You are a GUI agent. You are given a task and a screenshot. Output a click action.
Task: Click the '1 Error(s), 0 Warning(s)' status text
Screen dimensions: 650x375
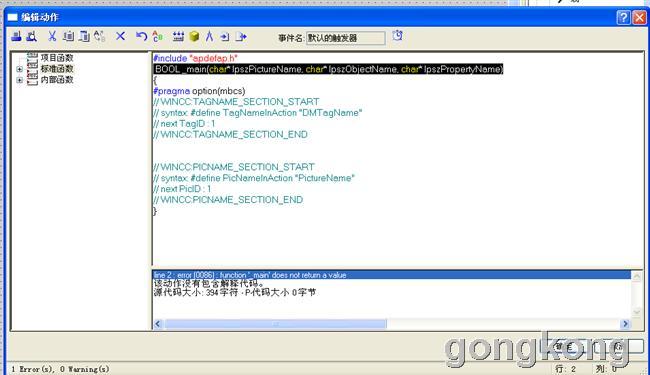60,369
